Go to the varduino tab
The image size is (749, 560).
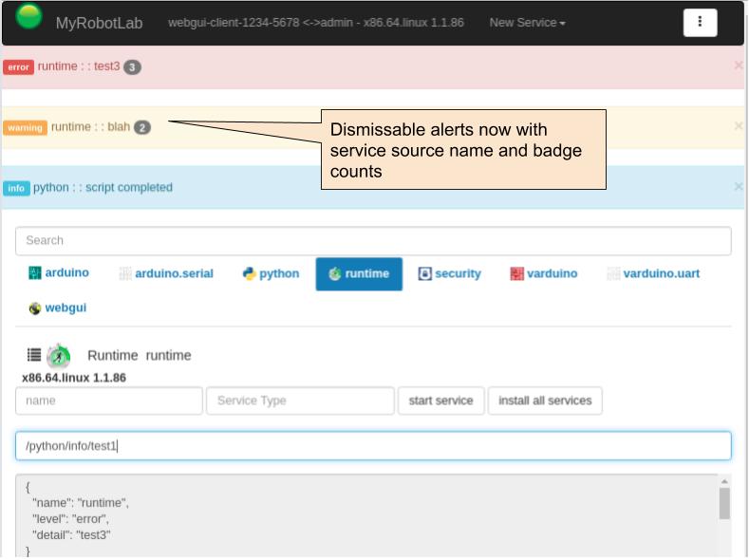[x=543, y=274]
